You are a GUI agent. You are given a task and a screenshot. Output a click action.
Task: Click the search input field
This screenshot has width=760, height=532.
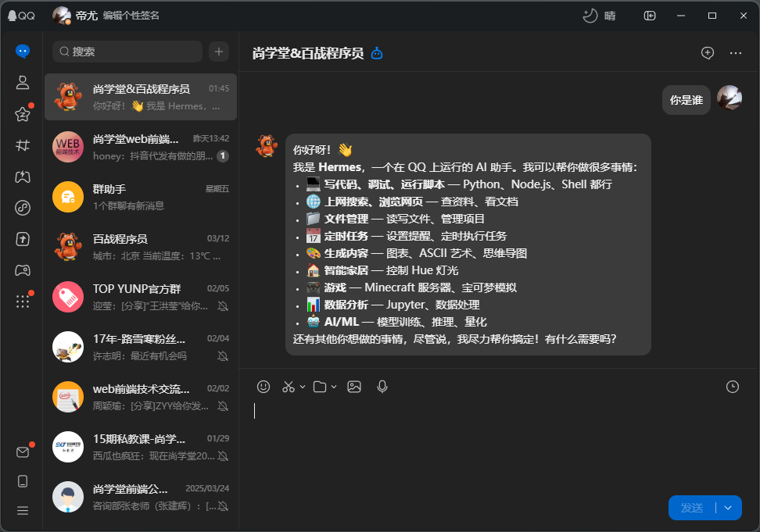tap(127, 52)
